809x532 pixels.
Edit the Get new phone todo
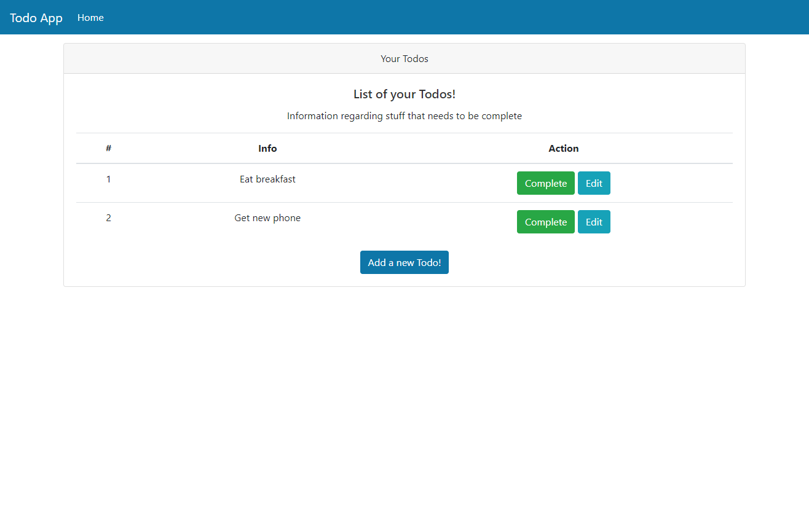pos(594,222)
